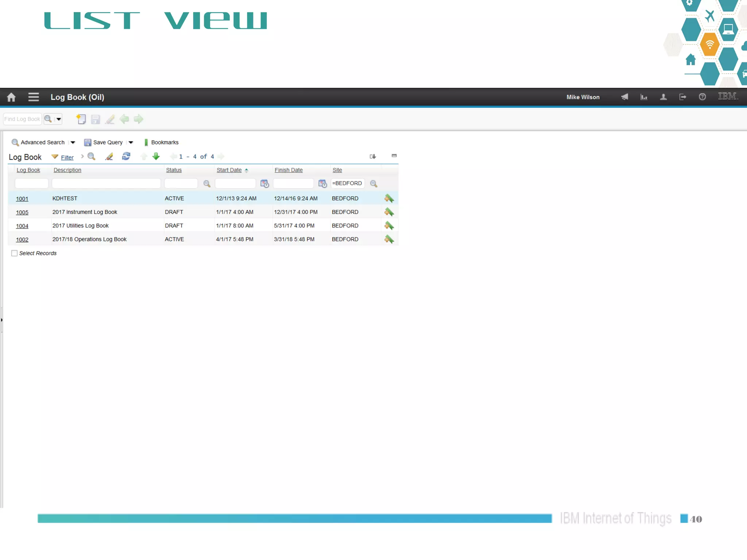The image size is (747, 560).
Task: Click the Find Log Book search magnifier
Action: [48, 119]
